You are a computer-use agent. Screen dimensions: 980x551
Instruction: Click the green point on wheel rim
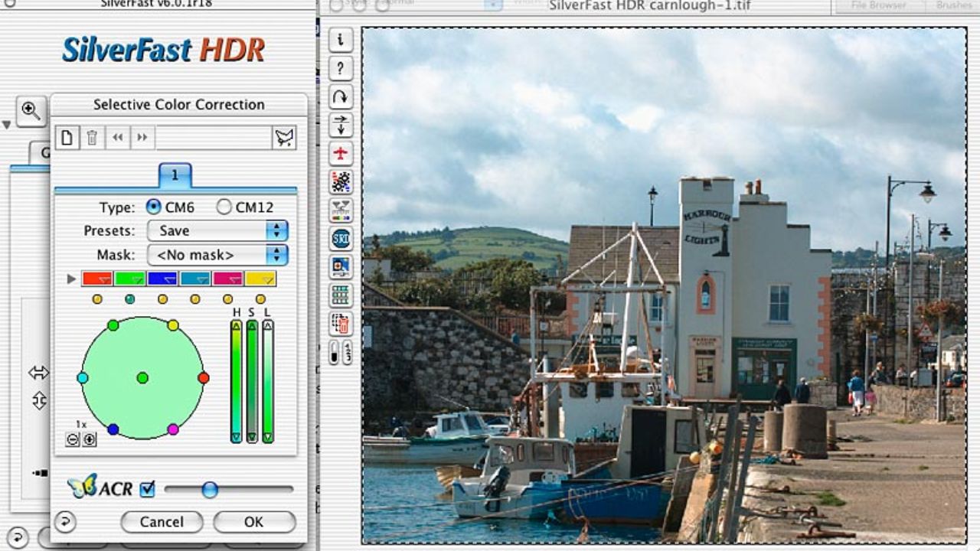pyautogui.click(x=113, y=325)
